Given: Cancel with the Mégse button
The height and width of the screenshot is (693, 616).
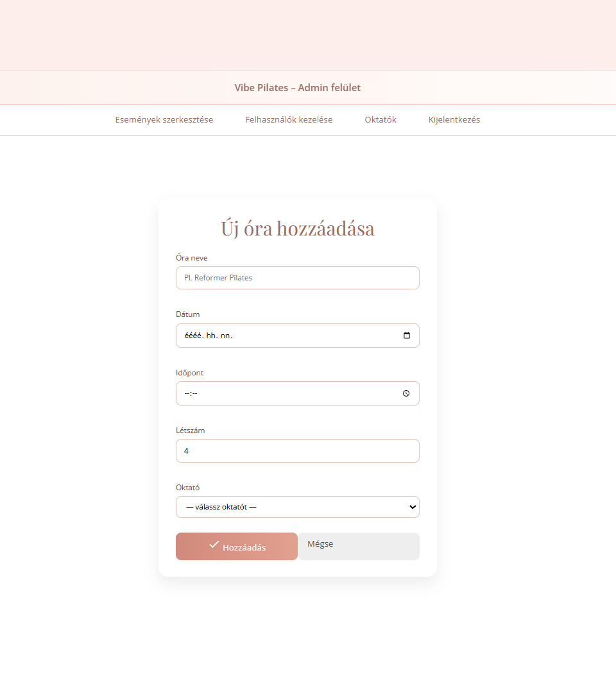Looking at the screenshot, I should click(x=358, y=547).
